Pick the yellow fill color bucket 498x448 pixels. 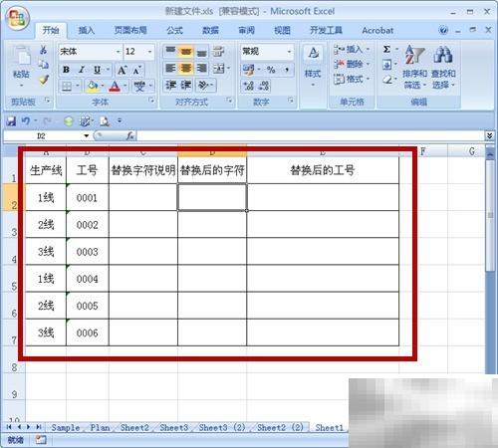92,86
